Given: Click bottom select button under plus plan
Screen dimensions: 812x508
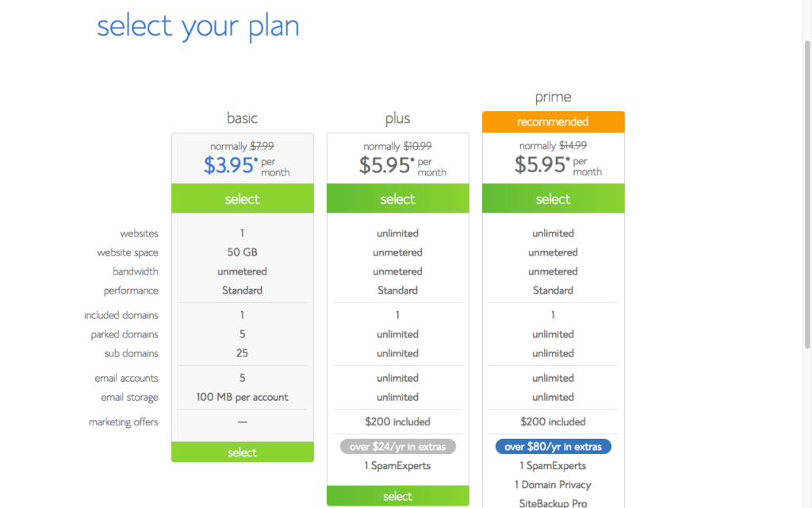Looking at the screenshot, I should tap(398, 496).
